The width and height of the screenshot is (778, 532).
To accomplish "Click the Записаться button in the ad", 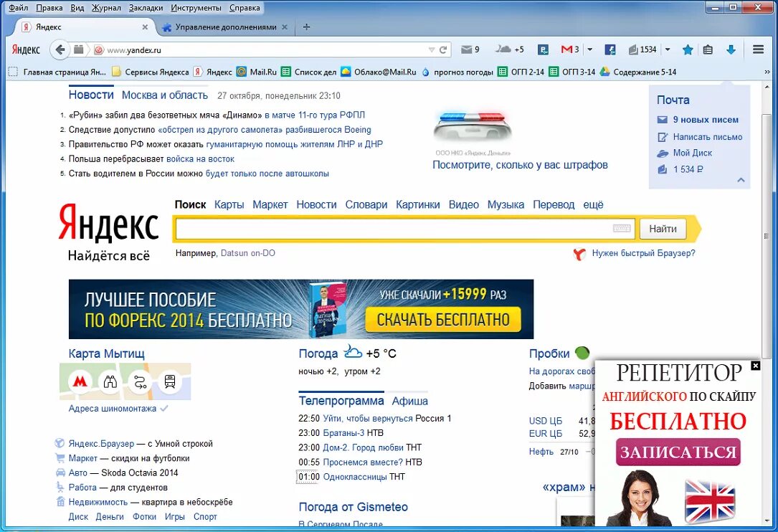I will coord(678,452).
